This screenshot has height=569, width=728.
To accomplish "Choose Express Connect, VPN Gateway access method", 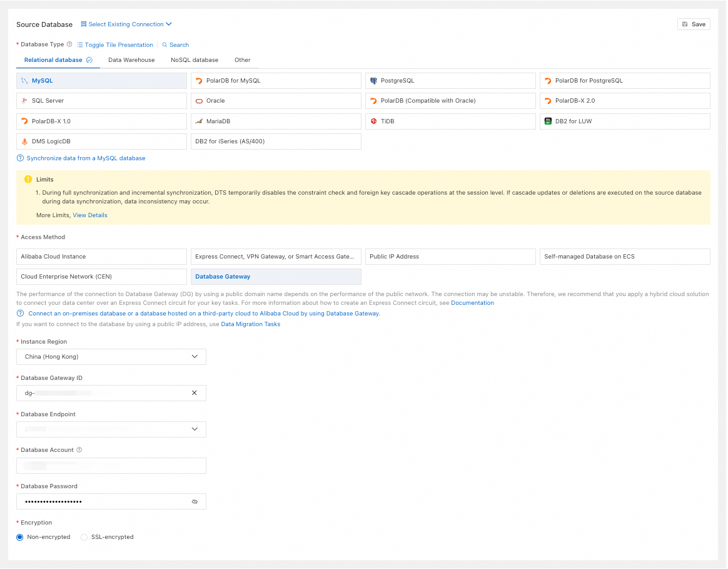I will click(276, 257).
